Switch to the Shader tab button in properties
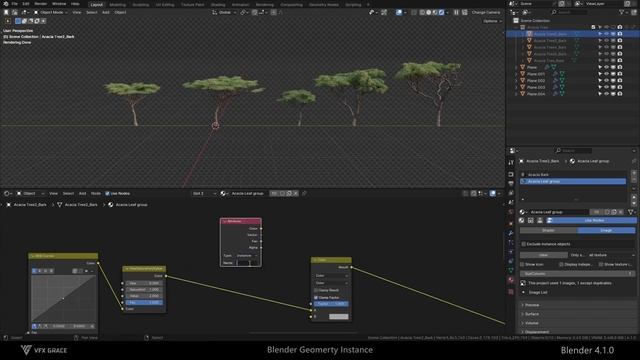 (x=548, y=231)
